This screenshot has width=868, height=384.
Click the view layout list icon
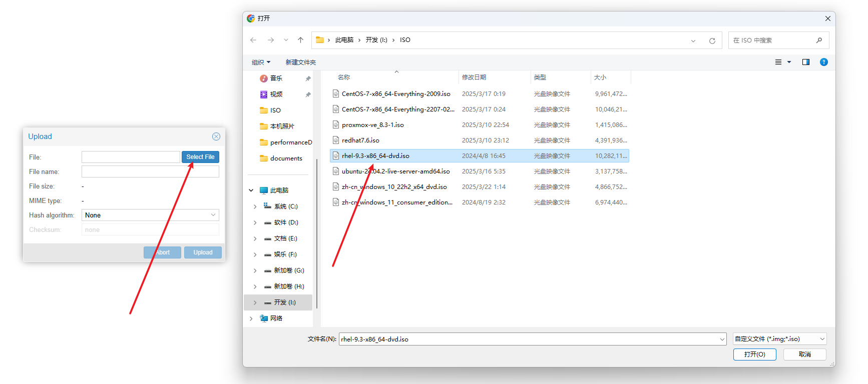click(778, 62)
